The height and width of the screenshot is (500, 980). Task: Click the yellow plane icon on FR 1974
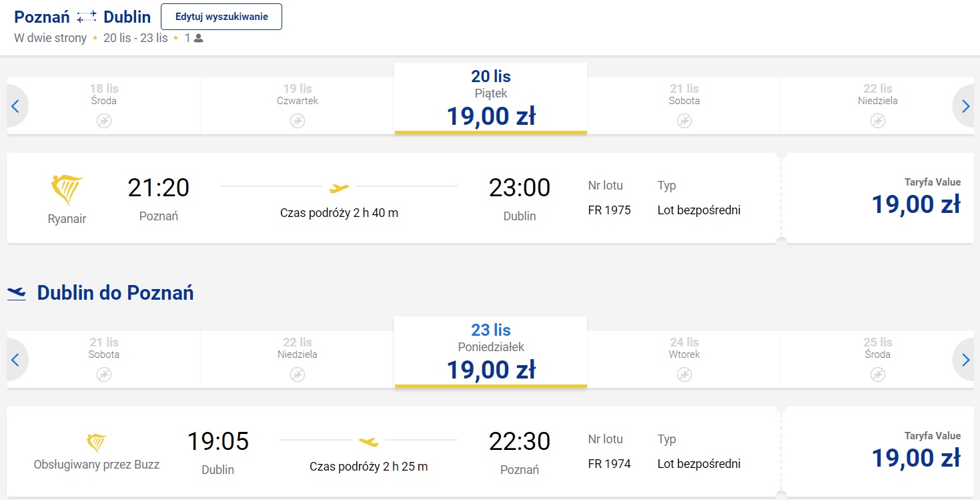(x=368, y=441)
